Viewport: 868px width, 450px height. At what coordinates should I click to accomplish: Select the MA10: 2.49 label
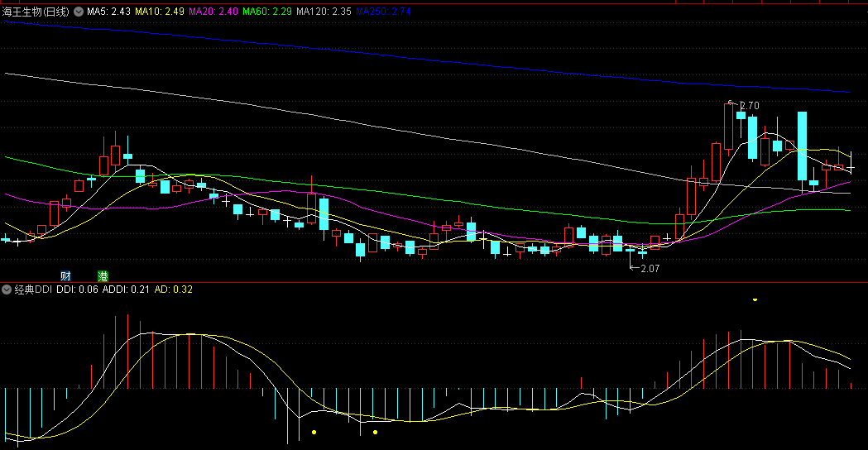coord(160,12)
